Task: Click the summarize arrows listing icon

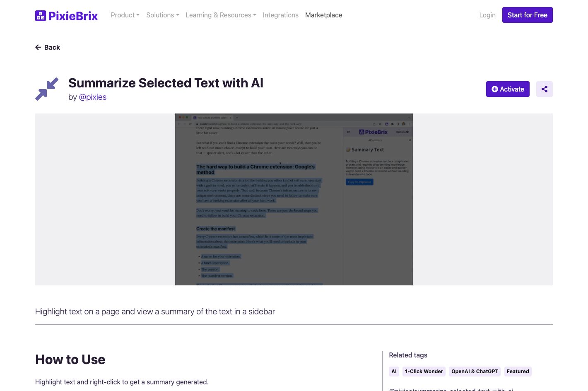Action: click(47, 89)
